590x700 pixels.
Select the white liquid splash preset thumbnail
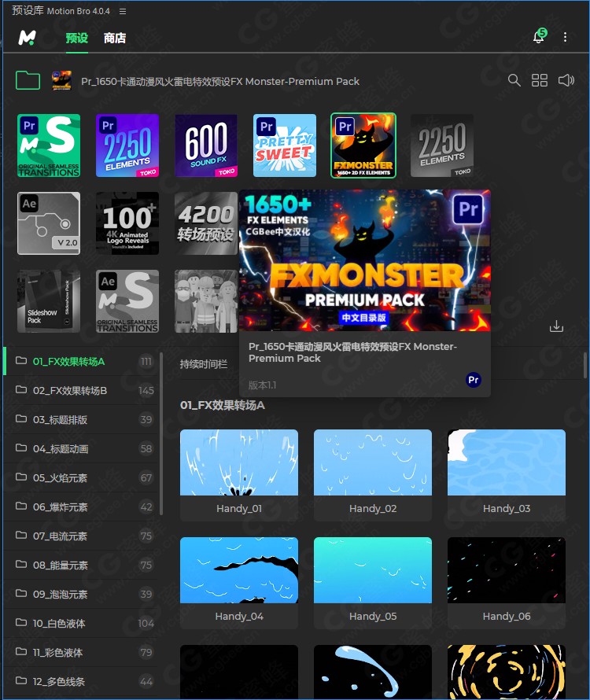tap(373, 672)
